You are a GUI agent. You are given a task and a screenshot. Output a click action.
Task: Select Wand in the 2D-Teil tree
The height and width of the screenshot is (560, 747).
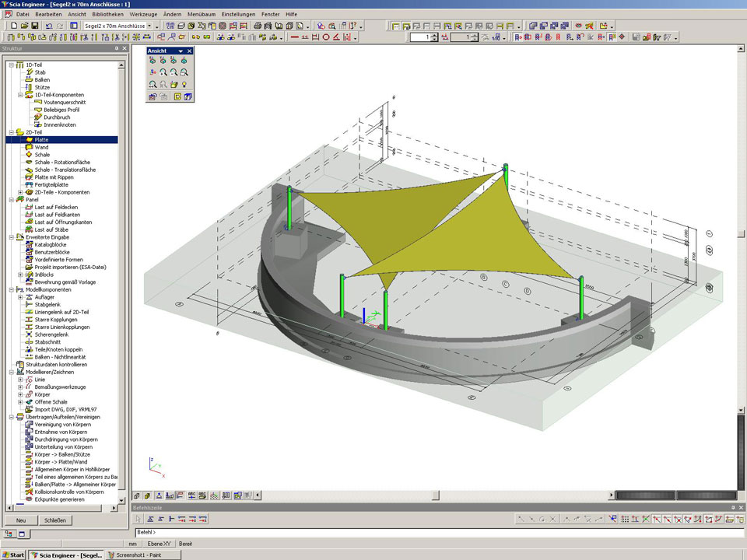pos(41,147)
